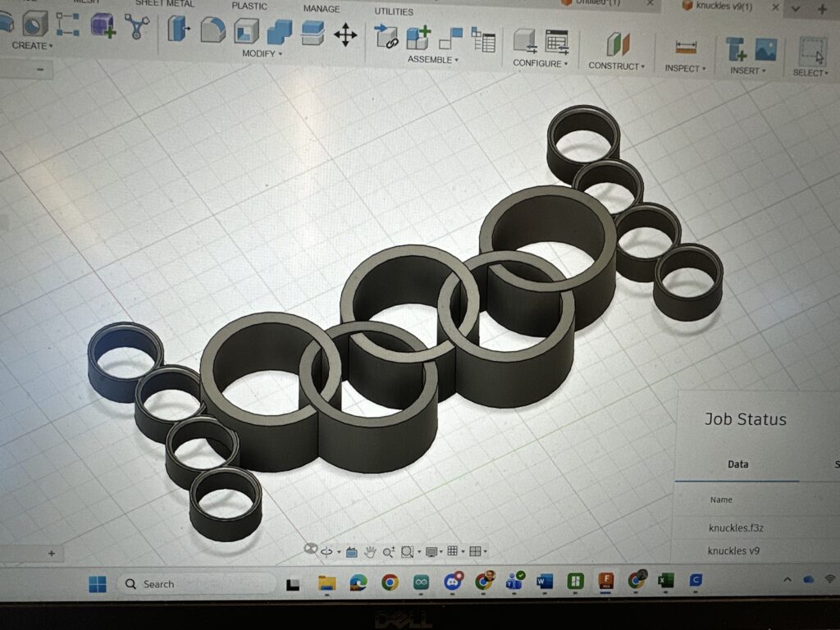
Task: Click the Shell tool icon
Action: pyautogui.click(x=246, y=32)
